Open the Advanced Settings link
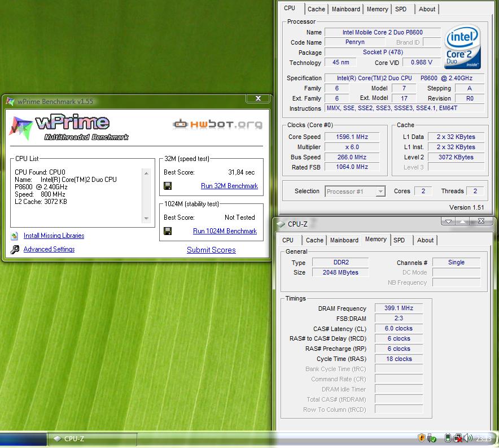The width and height of the screenshot is (499, 448). point(49,249)
